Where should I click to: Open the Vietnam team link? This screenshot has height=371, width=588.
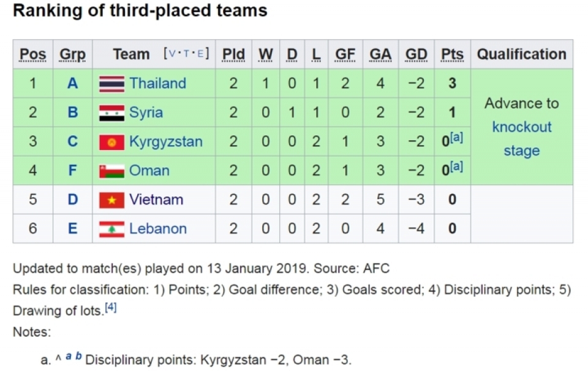(x=156, y=200)
